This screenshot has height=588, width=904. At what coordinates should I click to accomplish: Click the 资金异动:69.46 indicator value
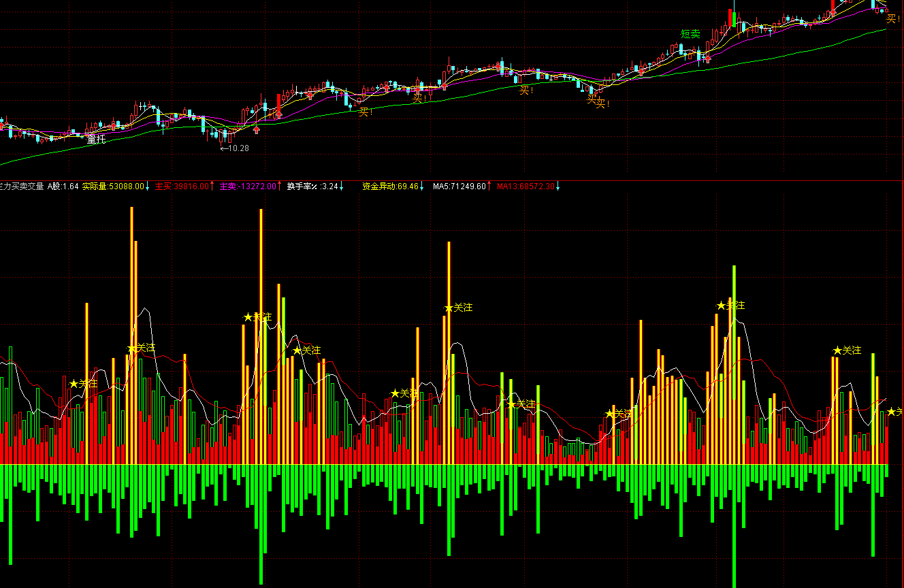tap(390, 186)
